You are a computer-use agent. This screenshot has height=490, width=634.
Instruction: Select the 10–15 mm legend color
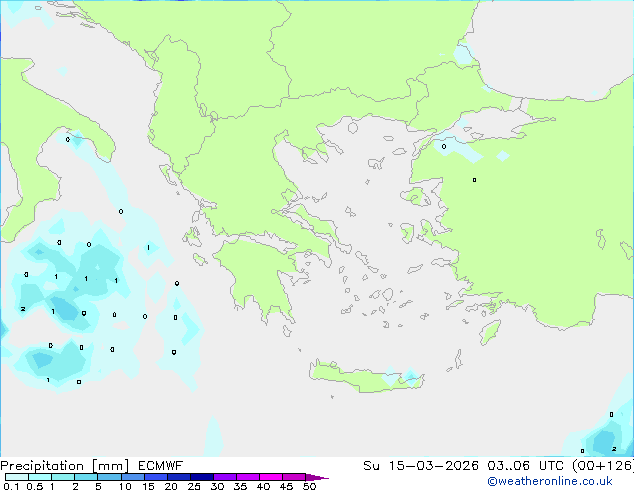[x=132, y=477]
